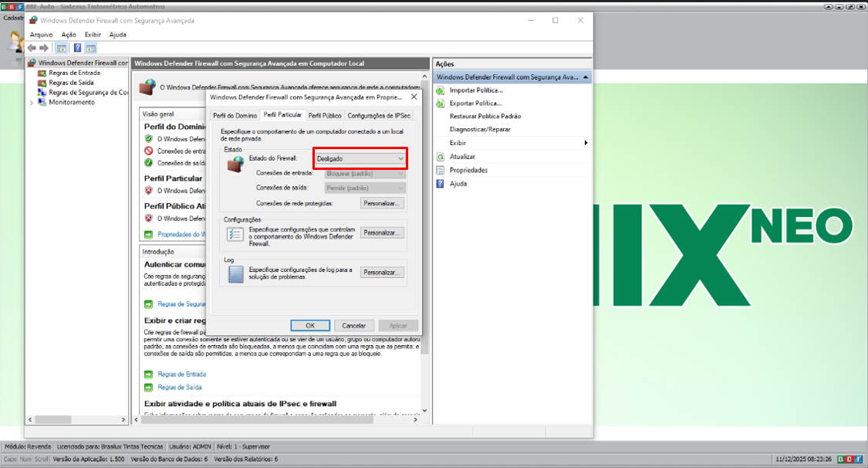Click the Regras de Entrada tree icon
Image resolution: width=868 pixels, height=468 pixels.
pos(42,73)
